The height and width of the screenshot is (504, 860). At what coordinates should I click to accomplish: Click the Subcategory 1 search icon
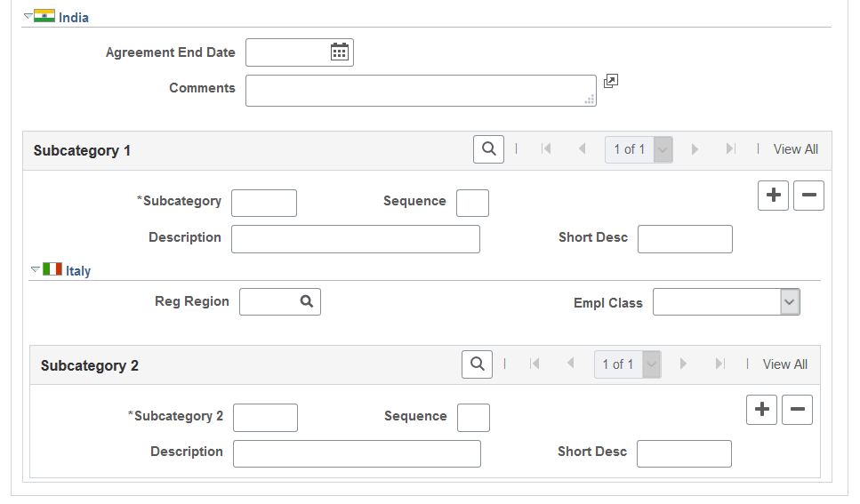pos(488,149)
